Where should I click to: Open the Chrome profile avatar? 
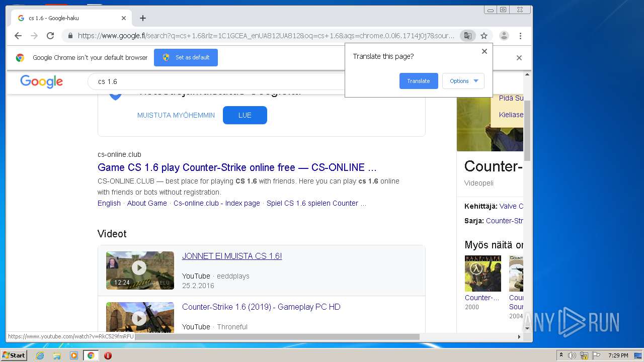click(504, 36)
